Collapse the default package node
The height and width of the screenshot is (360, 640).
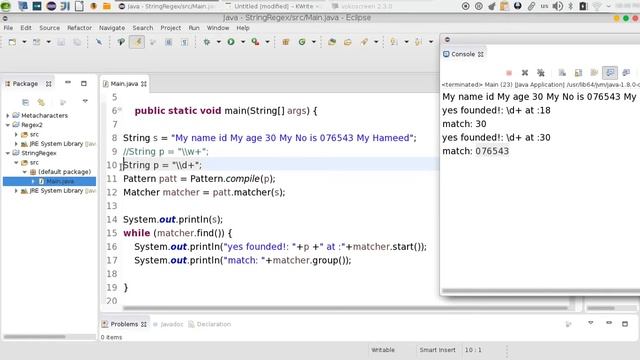pos(24,172)
